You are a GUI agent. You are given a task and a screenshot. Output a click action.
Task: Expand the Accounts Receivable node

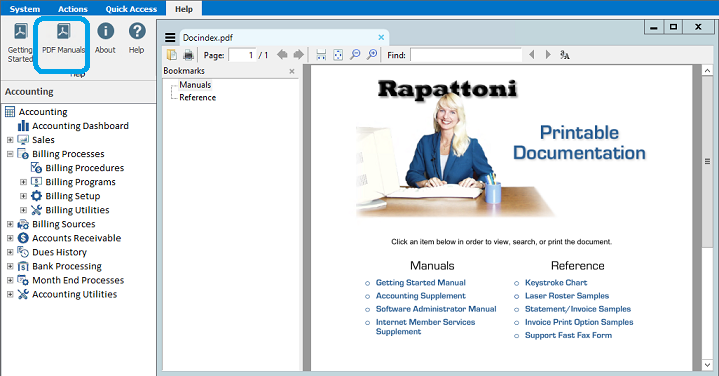pos(10,238)
